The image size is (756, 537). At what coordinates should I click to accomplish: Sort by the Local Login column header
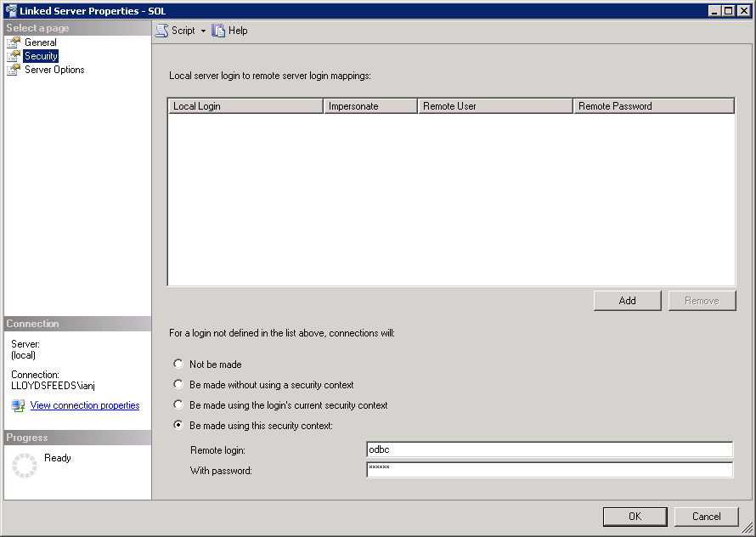(245, 106)
